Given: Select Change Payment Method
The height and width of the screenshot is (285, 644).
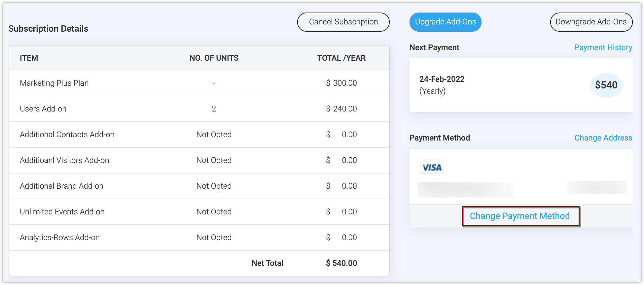Looking at the screenshot, I should point(520,216).
